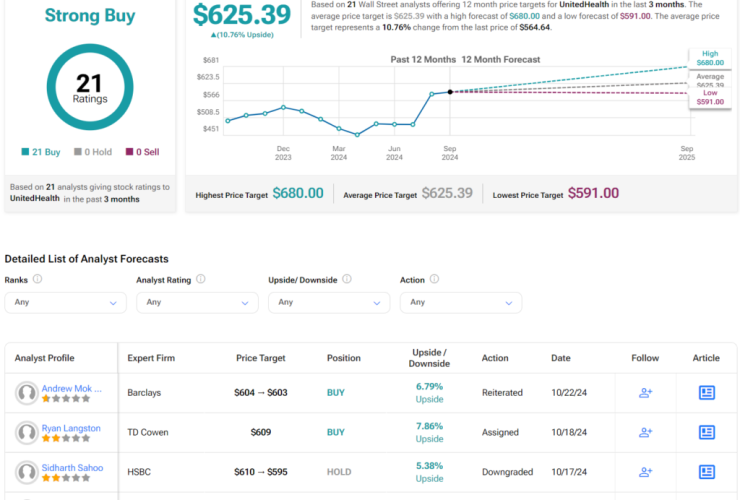Open the Upside/ Downside dropdown
This screenshot has width=740, height=500.
(329, 303)
